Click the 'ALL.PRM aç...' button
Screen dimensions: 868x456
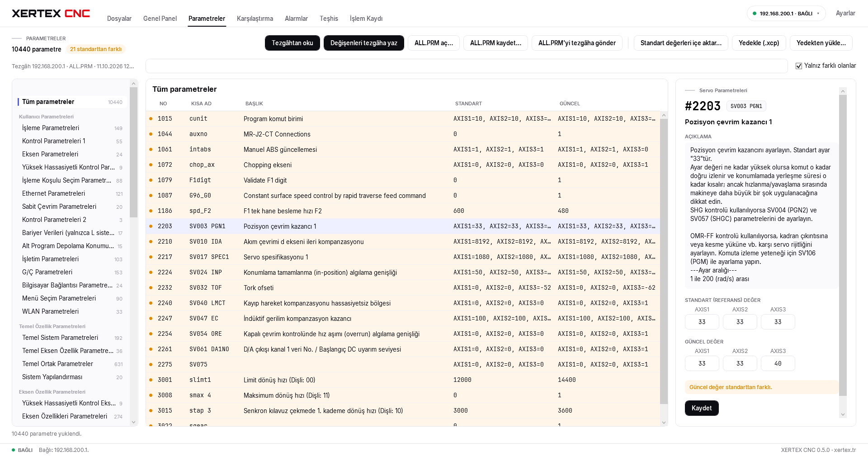(x=434, y=43)
